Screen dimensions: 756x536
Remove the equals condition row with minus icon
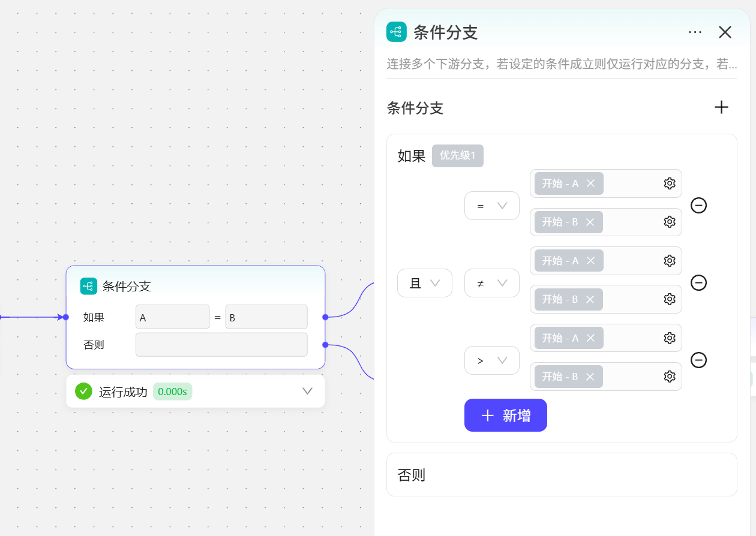[x=698, y=206]
